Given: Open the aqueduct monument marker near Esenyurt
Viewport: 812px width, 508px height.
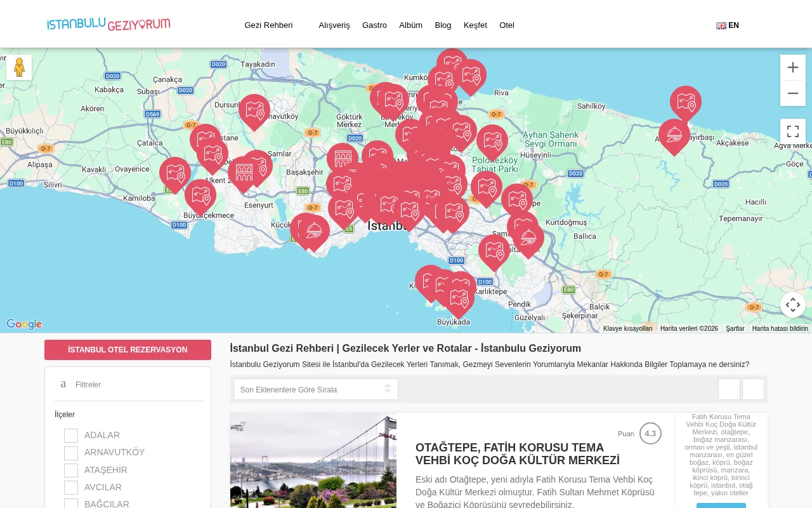Looking at the screenshot, I should (x=243, y=170).
